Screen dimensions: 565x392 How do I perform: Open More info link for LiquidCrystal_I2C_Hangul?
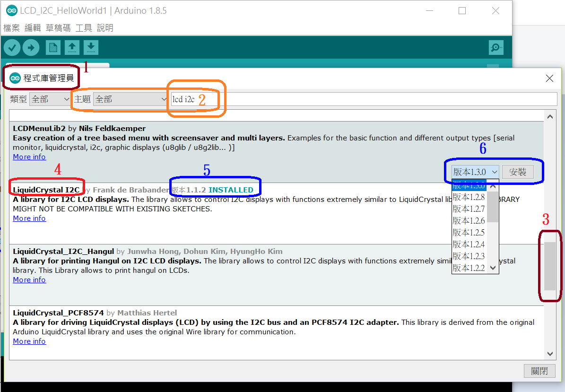[x=29, y=279]
